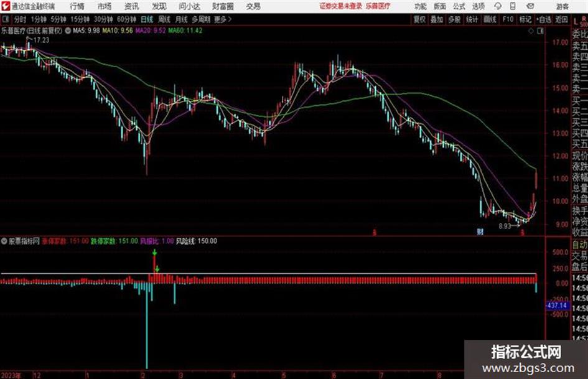Click the 画线 drawing tool button
This screenshot has width=588, height=379.
(x=490, y=19)
